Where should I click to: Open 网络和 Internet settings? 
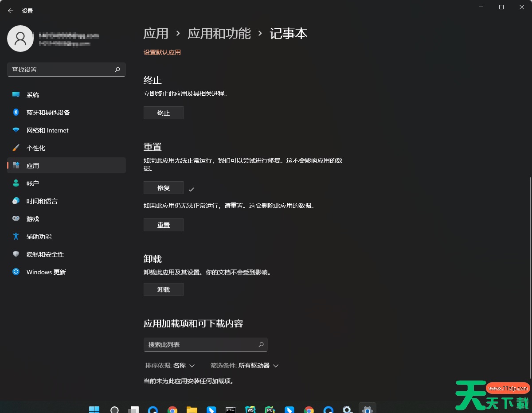point(66,130)
